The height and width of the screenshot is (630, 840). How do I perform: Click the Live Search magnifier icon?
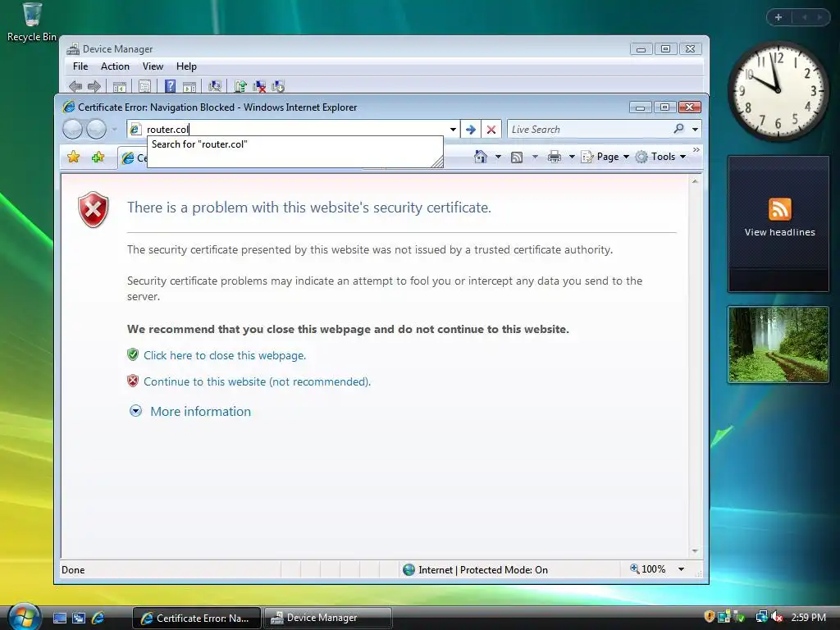678,129
